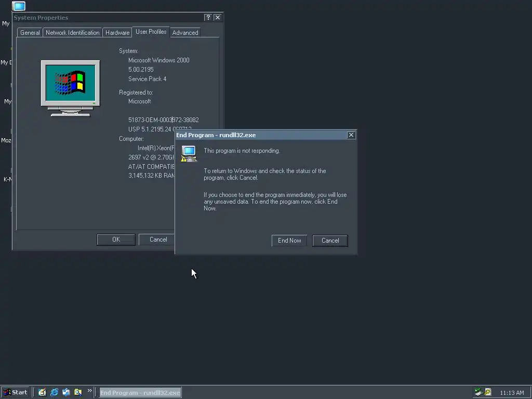The image size is (532, 399).
Task: Open the folder search quick launch icon
Action: point(78,392)
